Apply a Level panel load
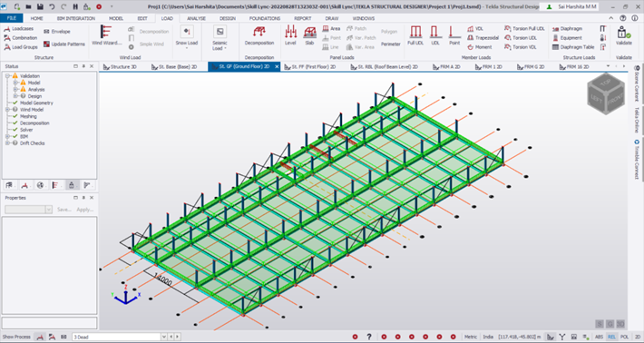The width and height of the screenshot is (644, 343). pos(290,35)
